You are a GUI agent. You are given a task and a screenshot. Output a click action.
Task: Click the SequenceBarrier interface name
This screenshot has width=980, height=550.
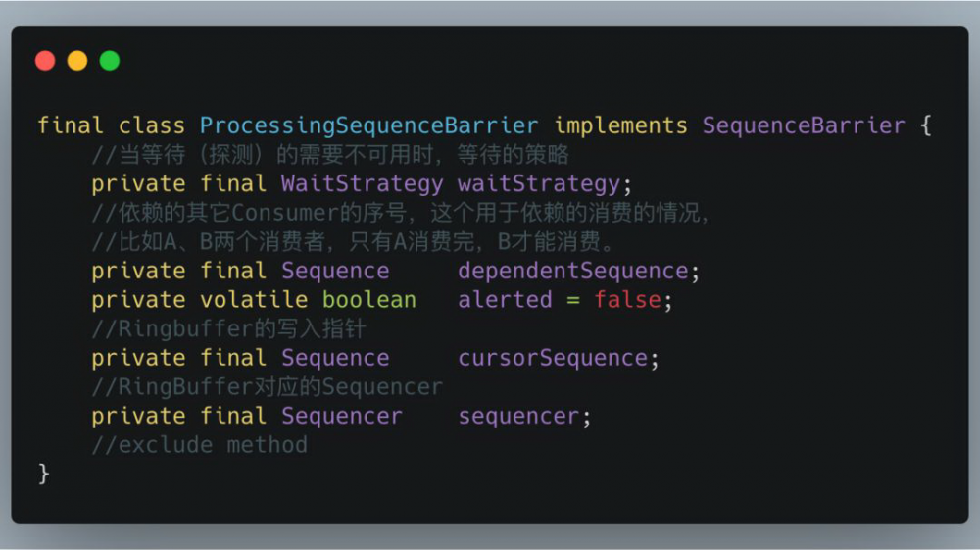click(804, 125)
